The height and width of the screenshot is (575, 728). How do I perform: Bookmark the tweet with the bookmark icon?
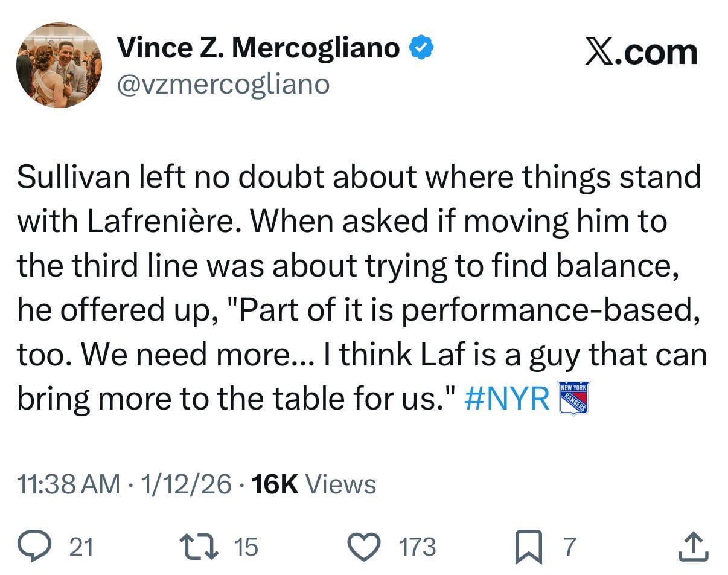[528, 545]
